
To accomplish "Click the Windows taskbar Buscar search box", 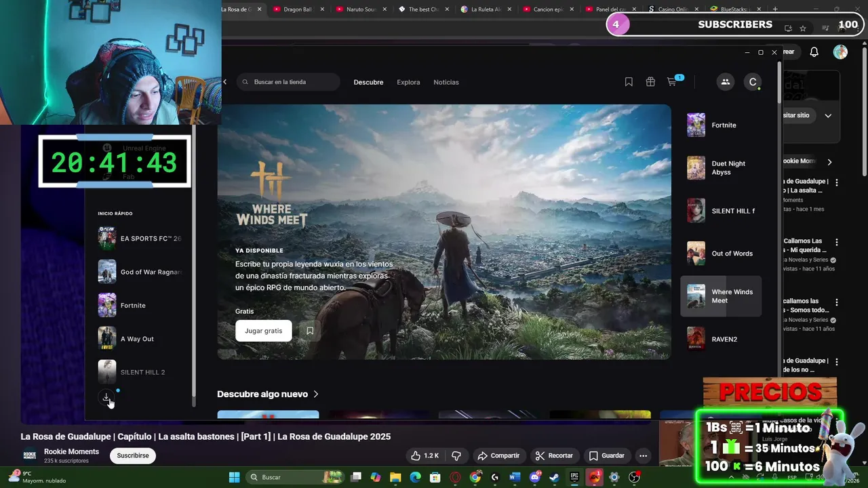I will (x=295, y=477).
